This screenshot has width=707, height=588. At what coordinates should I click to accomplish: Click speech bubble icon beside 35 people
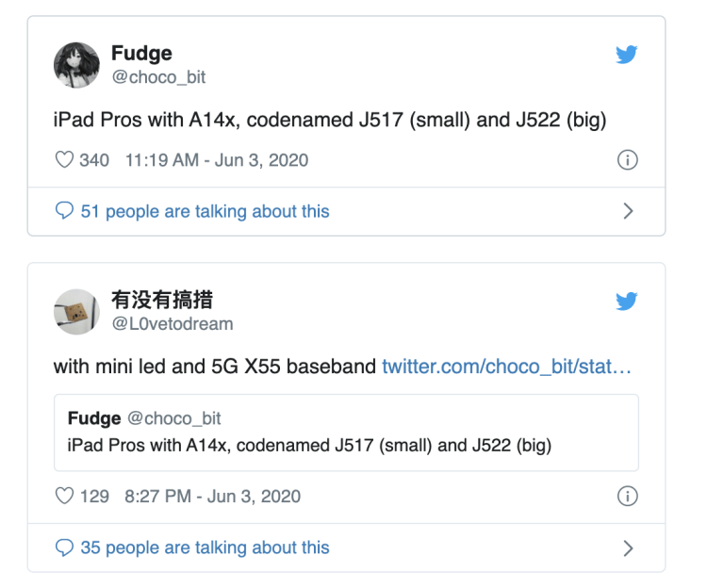[64, 547]
